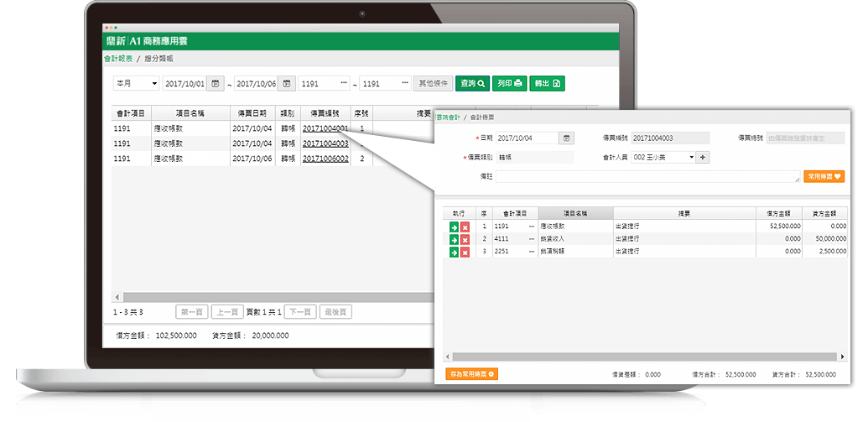Select 銷貨收入 item name cell
Image resolution: width=868 pixels, height=422 pixels.
(575, 239)
